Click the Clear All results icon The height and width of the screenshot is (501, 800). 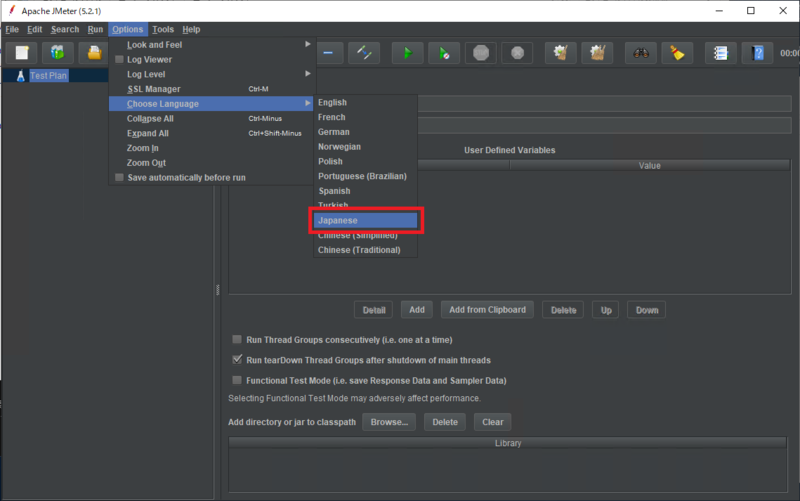point(597,53)
